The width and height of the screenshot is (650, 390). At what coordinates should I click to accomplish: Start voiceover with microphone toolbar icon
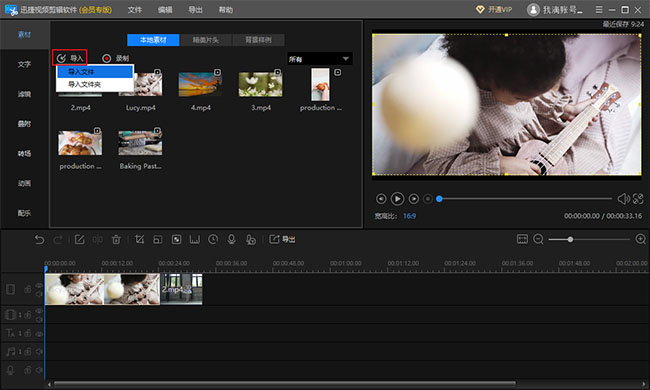(x=232, y=240)
